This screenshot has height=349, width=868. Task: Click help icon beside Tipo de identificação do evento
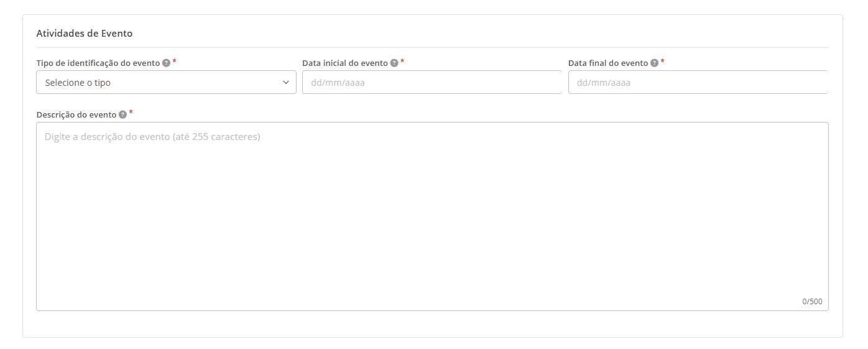[166, 63]
